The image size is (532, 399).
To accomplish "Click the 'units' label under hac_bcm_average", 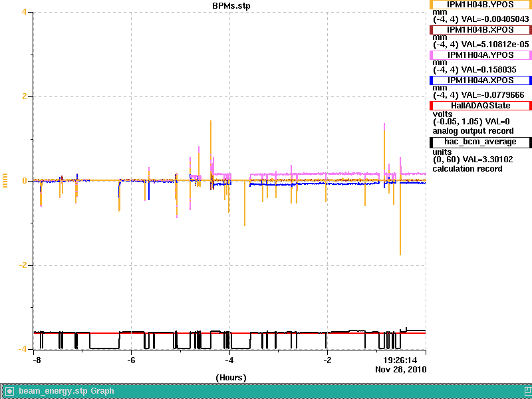I will tap(442, 152).
